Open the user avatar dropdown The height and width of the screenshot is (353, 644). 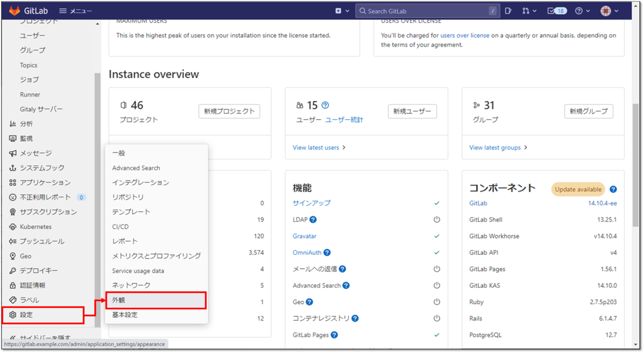pyautogui.click(x=609, y=11)
